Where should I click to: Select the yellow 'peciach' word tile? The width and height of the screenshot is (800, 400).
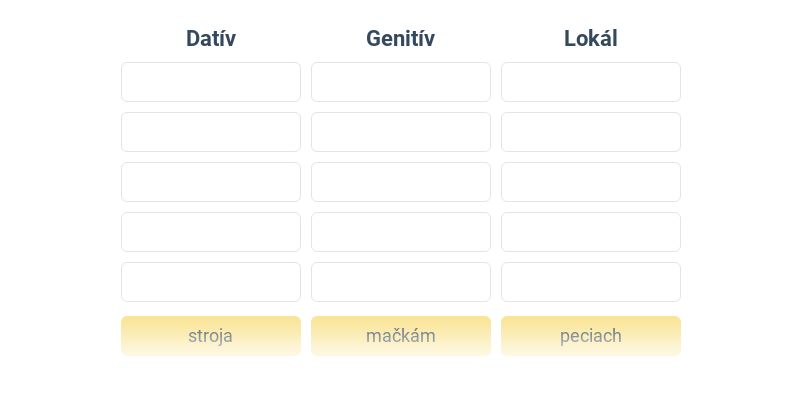(591, 336)
